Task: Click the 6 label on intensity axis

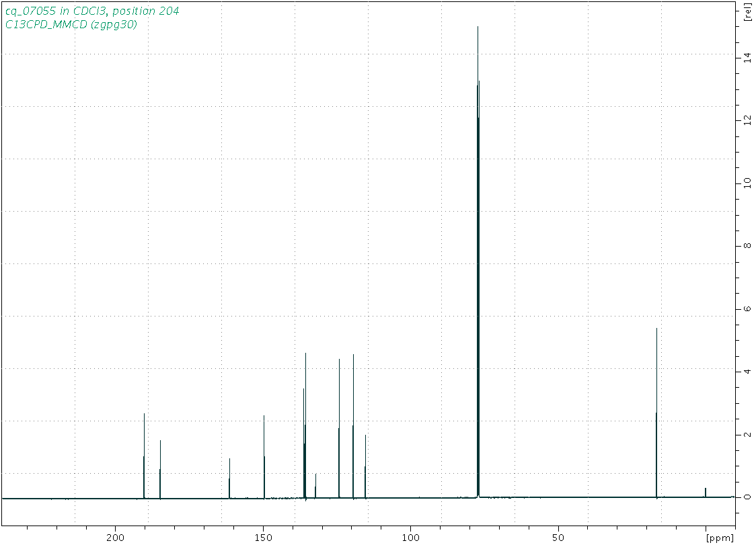Action: point(748,309)
